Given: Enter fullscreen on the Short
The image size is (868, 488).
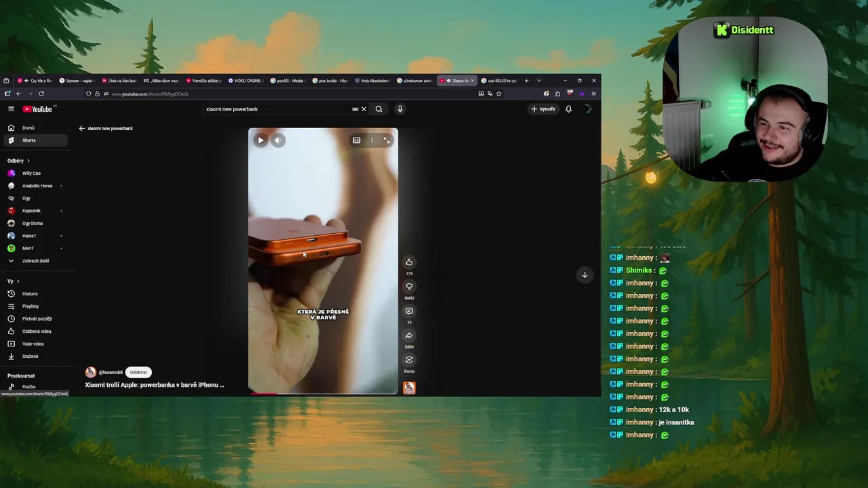Looking at the screenshot, I should coord(387,140).
